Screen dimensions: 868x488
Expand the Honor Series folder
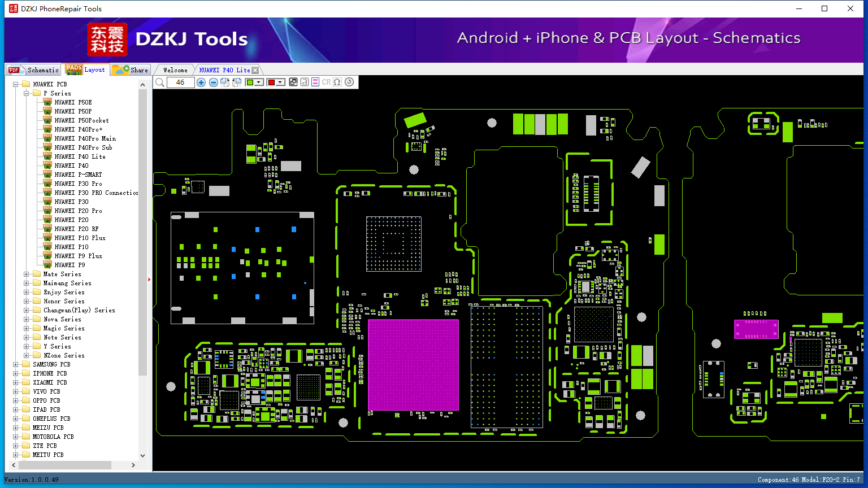(27, 301)
